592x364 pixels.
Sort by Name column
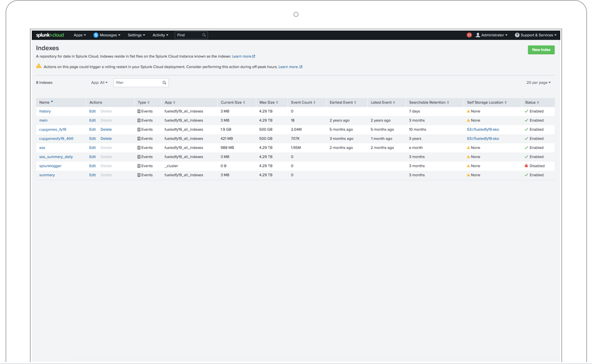(46, 102)
